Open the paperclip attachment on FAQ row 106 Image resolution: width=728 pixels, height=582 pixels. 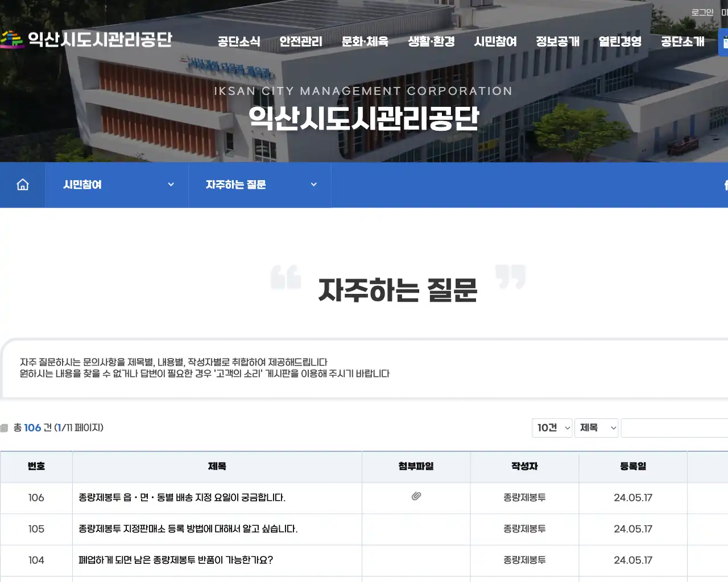416,497
